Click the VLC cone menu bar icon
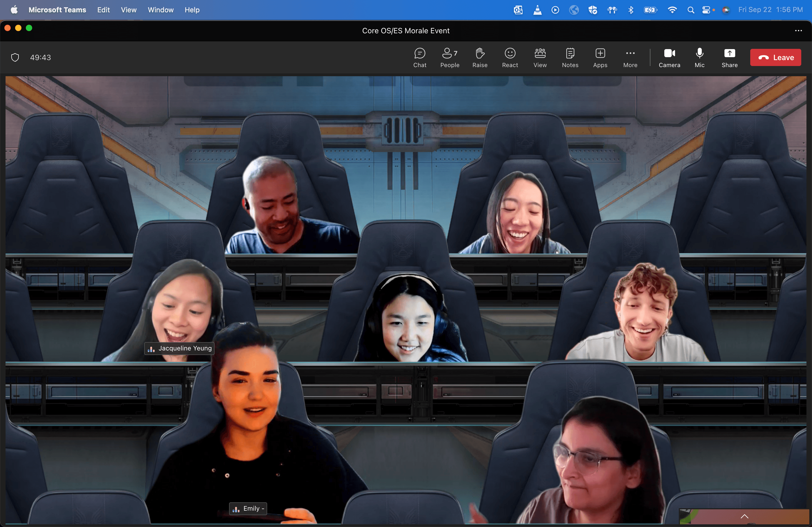This screenshot has width=812, height=527. point(537,10)
